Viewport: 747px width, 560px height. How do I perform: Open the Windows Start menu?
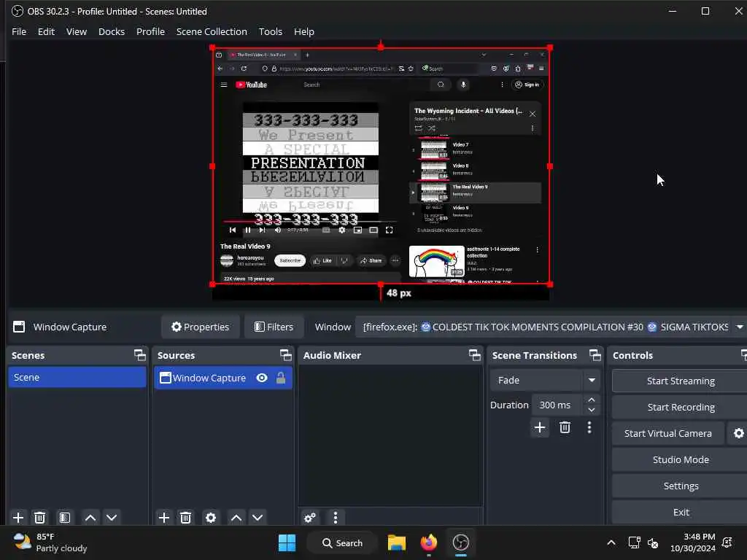click(287, 542)
